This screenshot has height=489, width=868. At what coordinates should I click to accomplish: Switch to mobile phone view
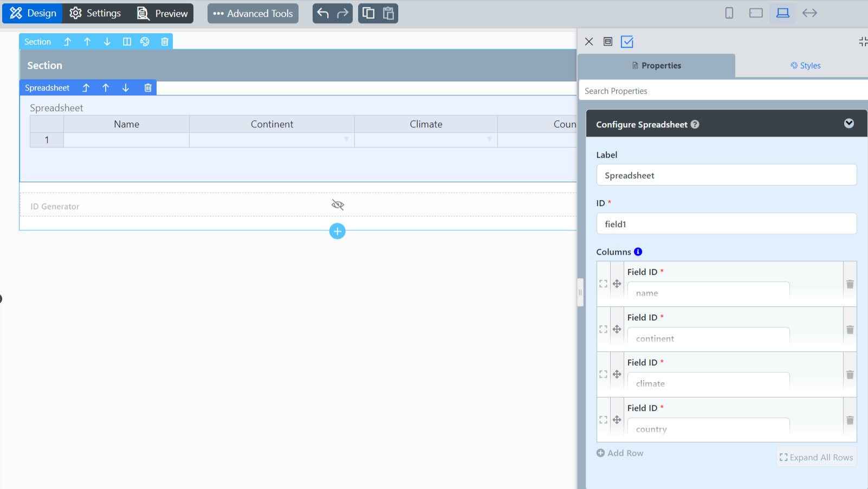(729, 13)
